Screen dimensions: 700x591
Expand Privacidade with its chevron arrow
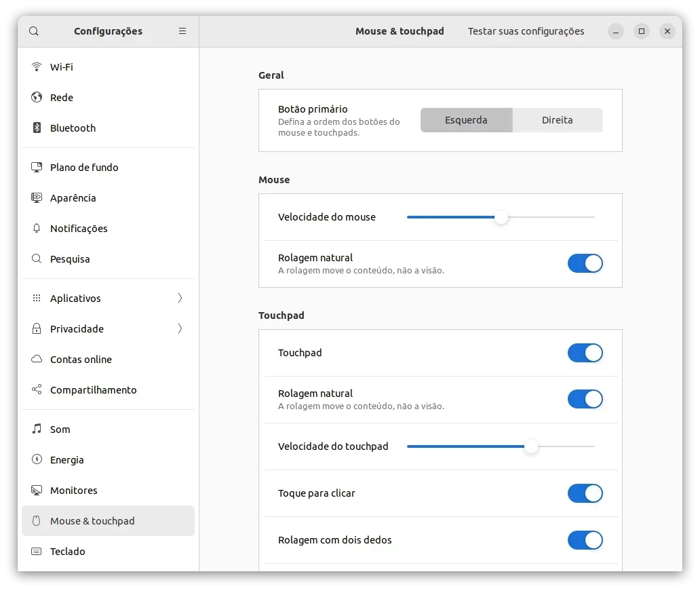(180, 329)
